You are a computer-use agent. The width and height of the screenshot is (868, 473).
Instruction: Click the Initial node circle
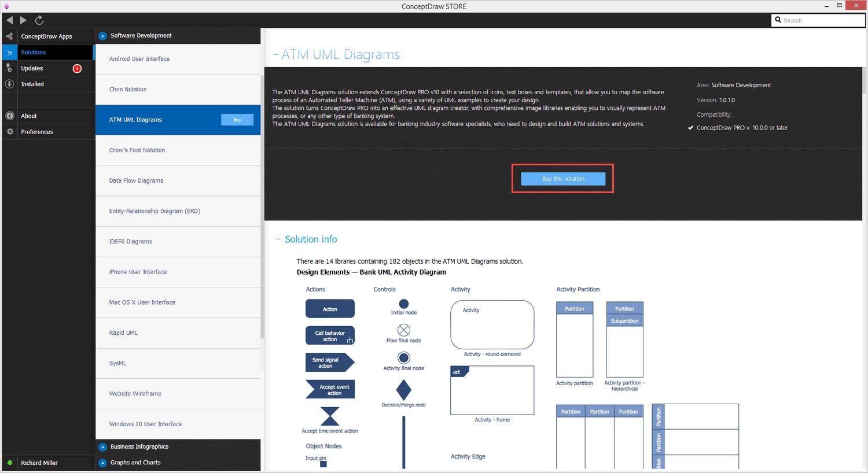(404, 304)
